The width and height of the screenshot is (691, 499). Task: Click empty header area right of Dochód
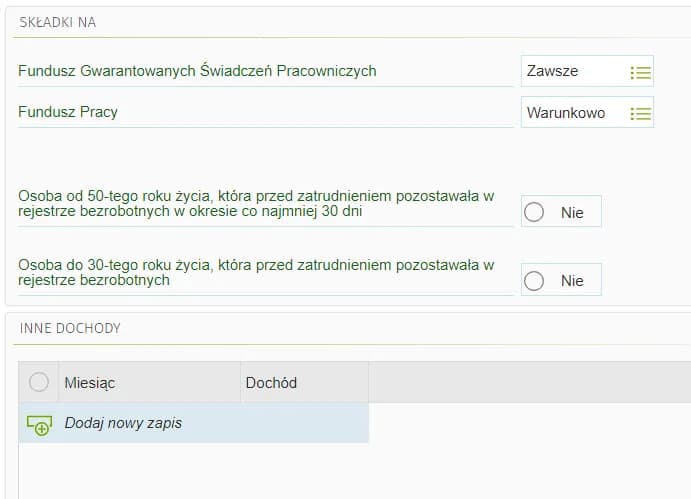point(528,383)
